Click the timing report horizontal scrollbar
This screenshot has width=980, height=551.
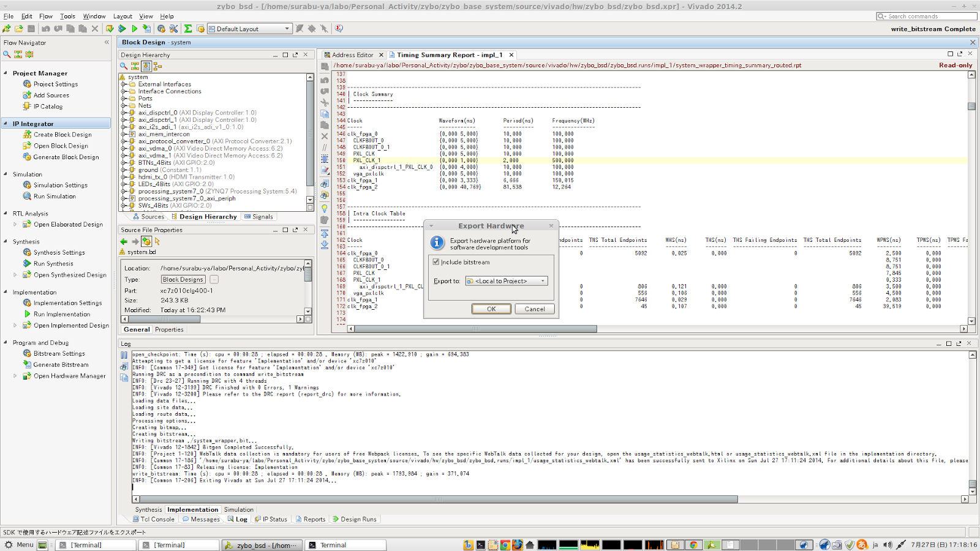pos(475,329)
